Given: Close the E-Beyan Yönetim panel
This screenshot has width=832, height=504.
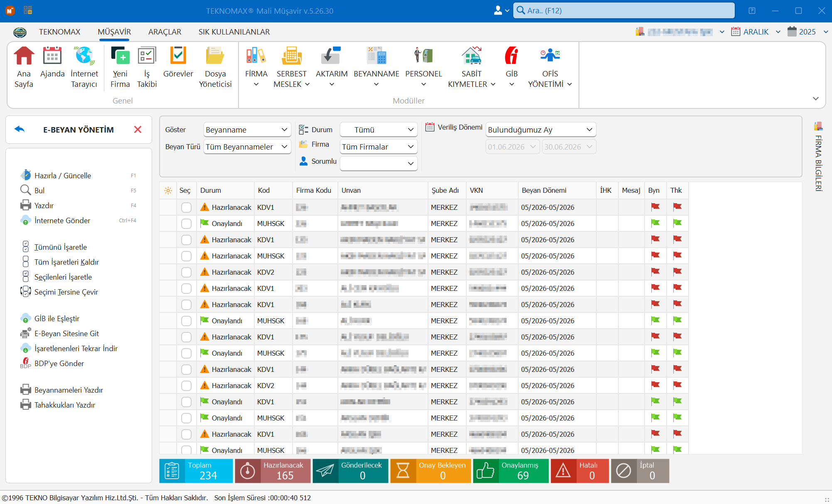Looking at the screenshot, I should (x=138, y=130).
